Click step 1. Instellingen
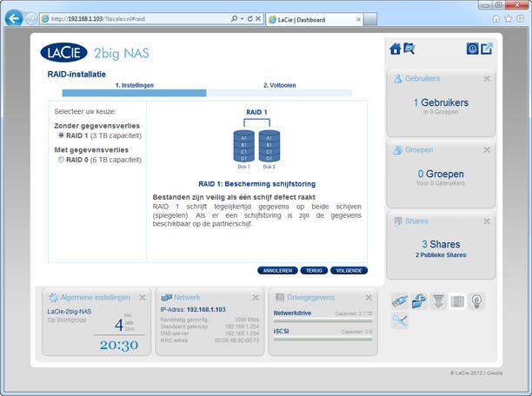The image size is (532, 396). (x=135, y=85)
